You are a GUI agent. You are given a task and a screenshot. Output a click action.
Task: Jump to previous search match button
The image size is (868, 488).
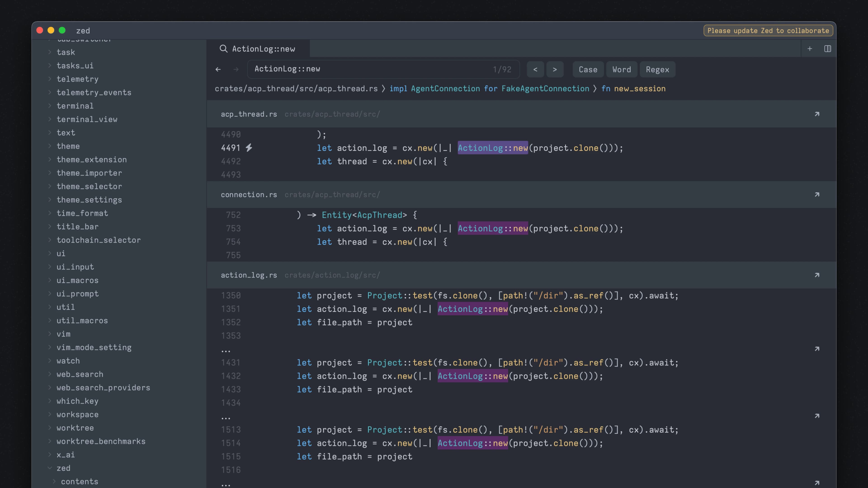(x=535, y=69)
